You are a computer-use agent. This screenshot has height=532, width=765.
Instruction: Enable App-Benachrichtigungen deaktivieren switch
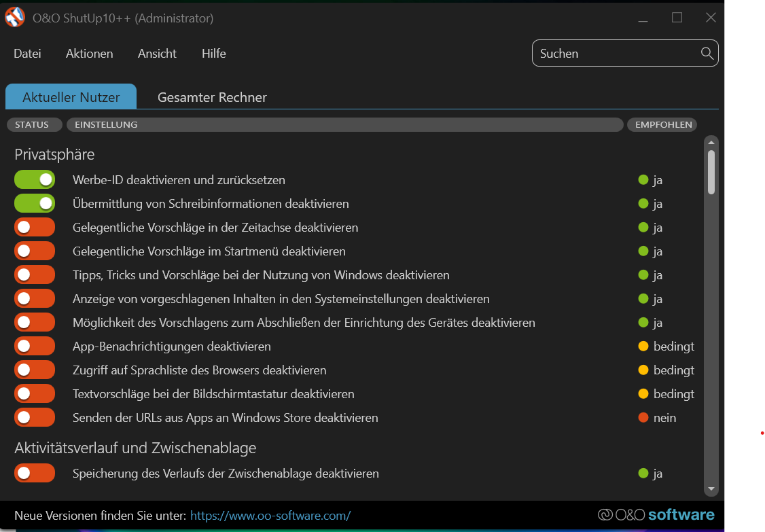pos(35,346)
